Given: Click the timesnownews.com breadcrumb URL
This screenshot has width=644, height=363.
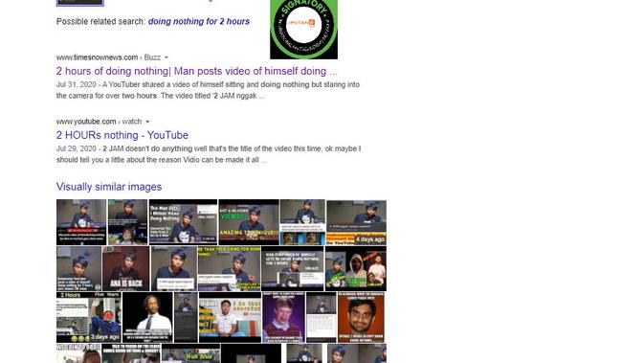Looking at the screenshot, I should click(97, 57).
